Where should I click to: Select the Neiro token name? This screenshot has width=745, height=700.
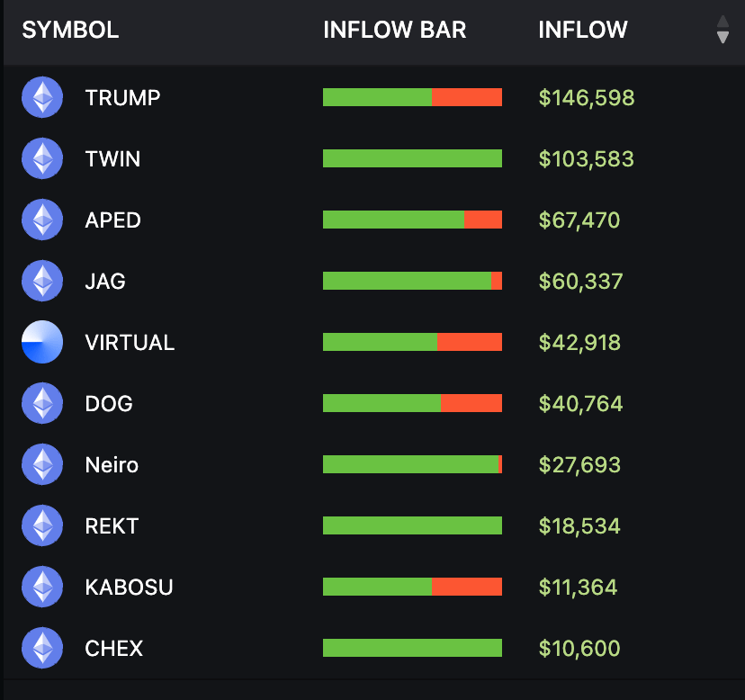tap(112, 465)
